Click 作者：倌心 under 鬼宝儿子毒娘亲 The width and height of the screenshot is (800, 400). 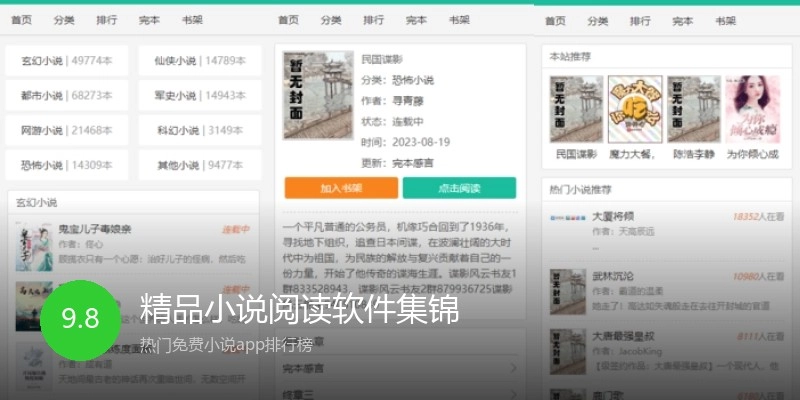coord(81,244)
